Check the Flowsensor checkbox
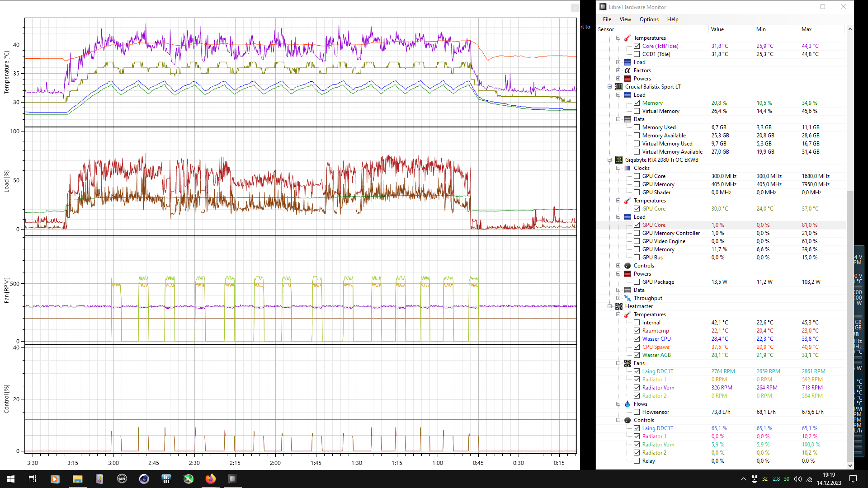 tap(637, 412)
